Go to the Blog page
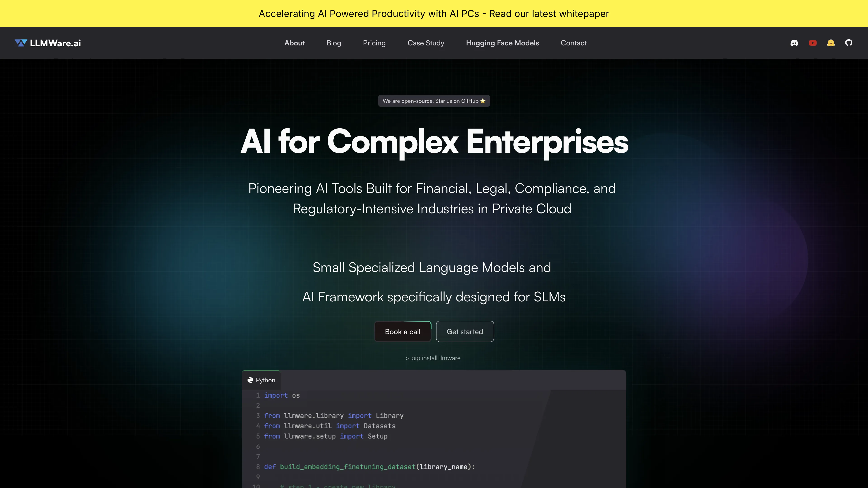 point(334,43)
